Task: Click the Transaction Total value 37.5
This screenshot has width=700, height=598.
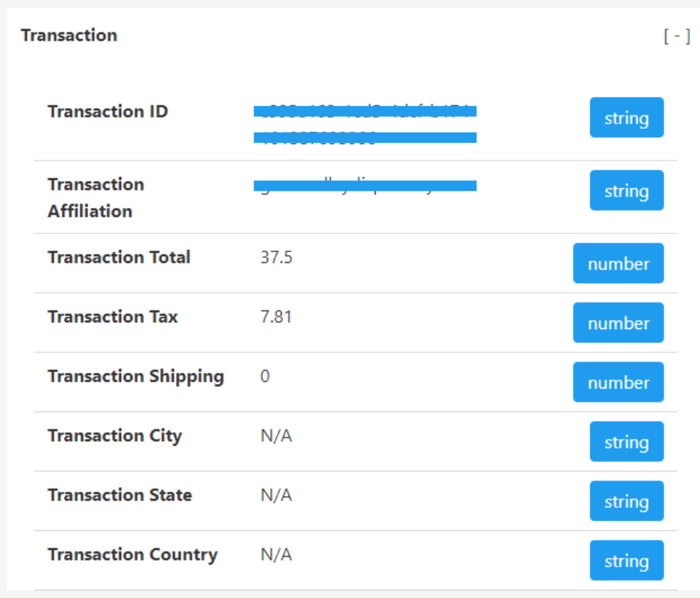Action: pos(276,257)
